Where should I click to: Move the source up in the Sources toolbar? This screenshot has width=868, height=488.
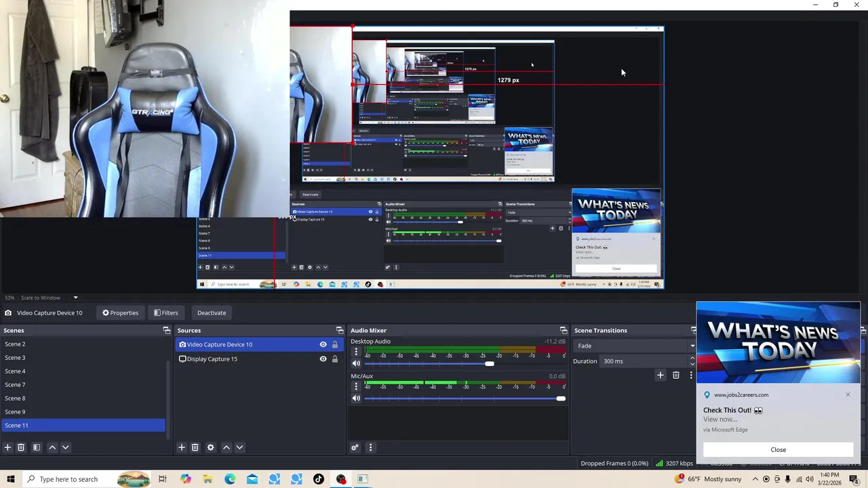[226, 447]
